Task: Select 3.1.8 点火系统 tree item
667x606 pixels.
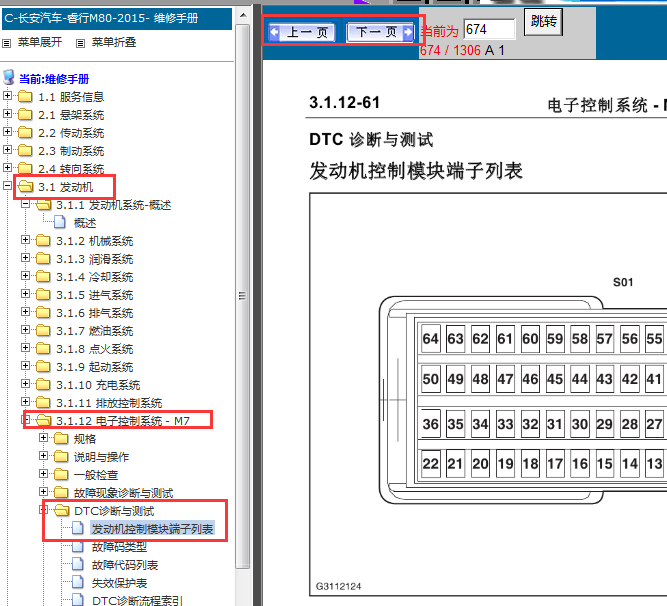Action: point(94,349)
